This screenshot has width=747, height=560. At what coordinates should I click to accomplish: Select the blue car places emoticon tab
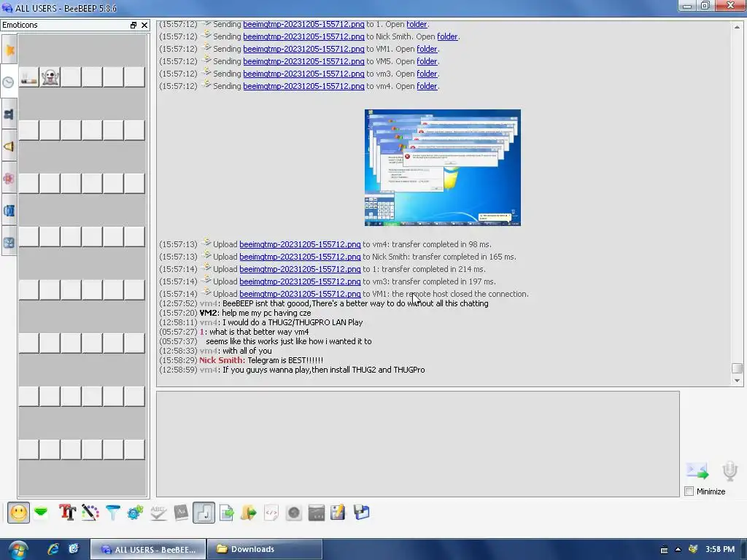tap(9, 211)
